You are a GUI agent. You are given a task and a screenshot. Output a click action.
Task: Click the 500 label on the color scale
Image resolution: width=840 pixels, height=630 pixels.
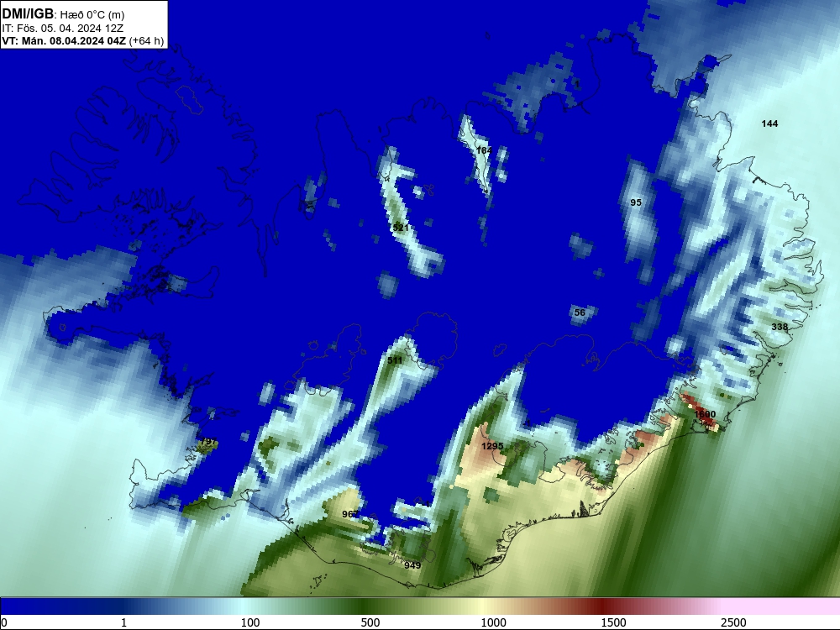click(x=370, y=622)
